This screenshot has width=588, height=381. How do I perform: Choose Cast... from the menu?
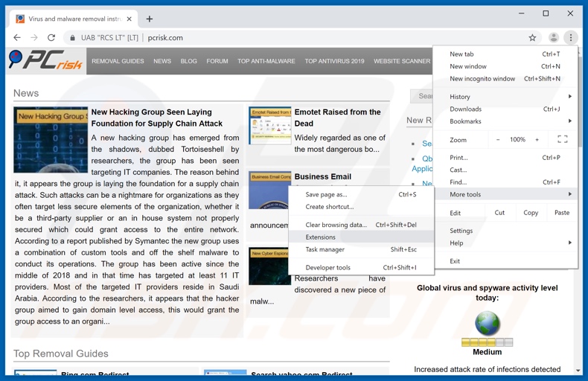tap(505, 170)
